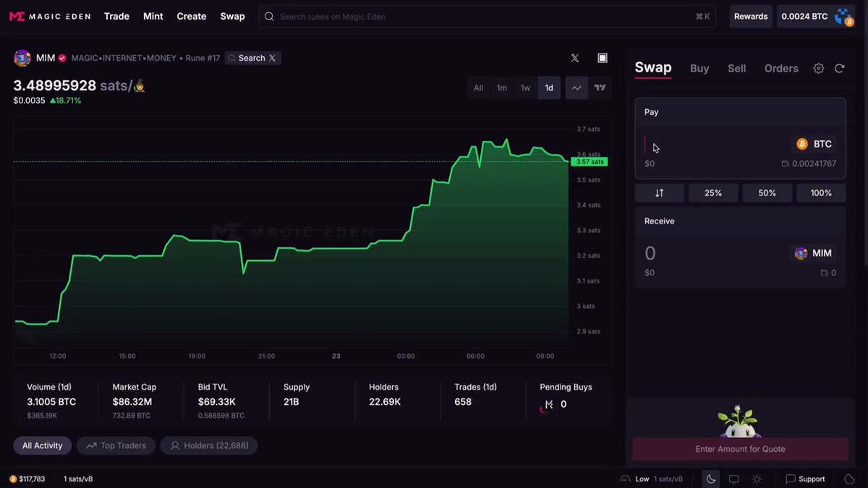This screenshot has height=488, width=868.
Task: Click the Bid TVL $69.33K stat
Action: (221, 401)
